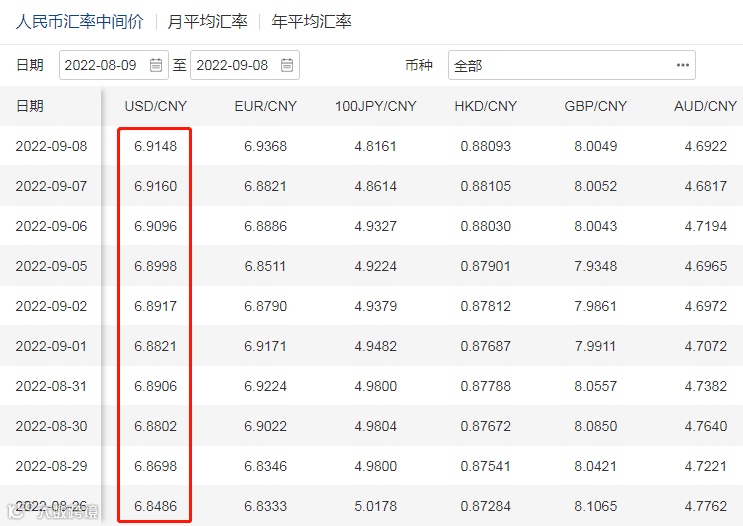Click USD/CNY value 6.8698

155,466
